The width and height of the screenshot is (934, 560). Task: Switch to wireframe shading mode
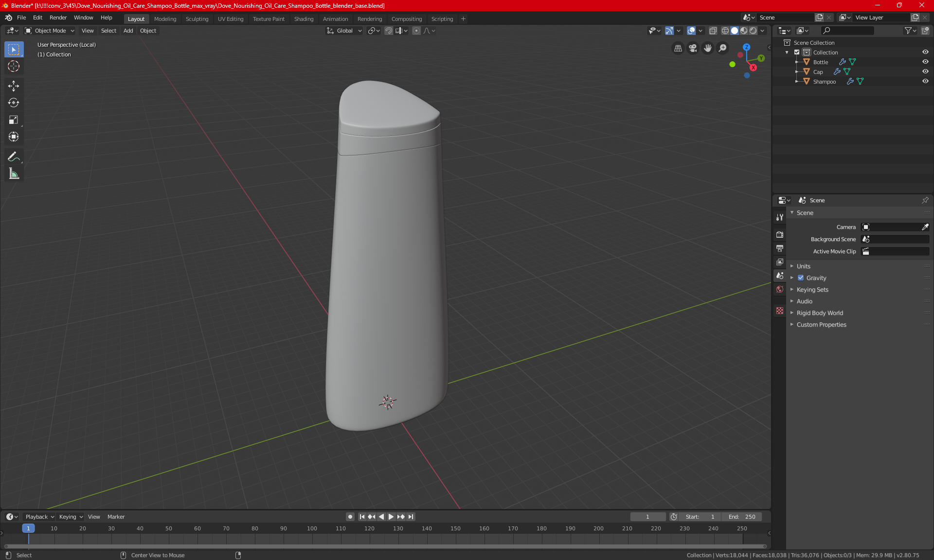725,31
